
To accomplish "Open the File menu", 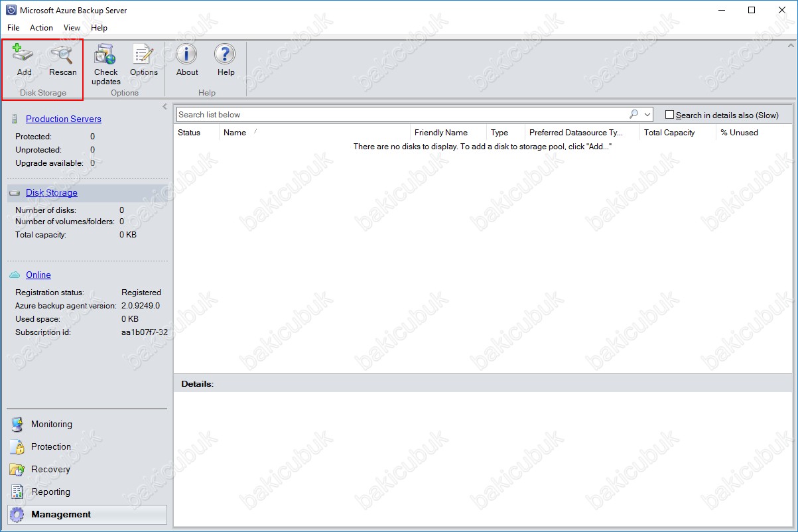I will pyautogui.click(x=13, y=28).
